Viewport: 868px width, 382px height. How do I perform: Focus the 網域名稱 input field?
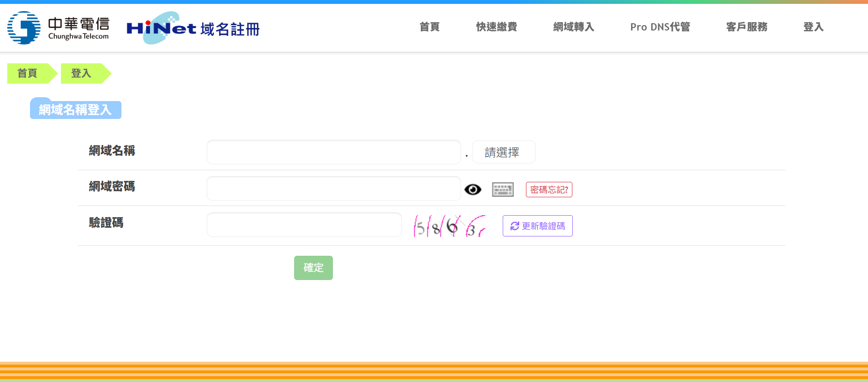pyautogui.click(x=334, y=152)
